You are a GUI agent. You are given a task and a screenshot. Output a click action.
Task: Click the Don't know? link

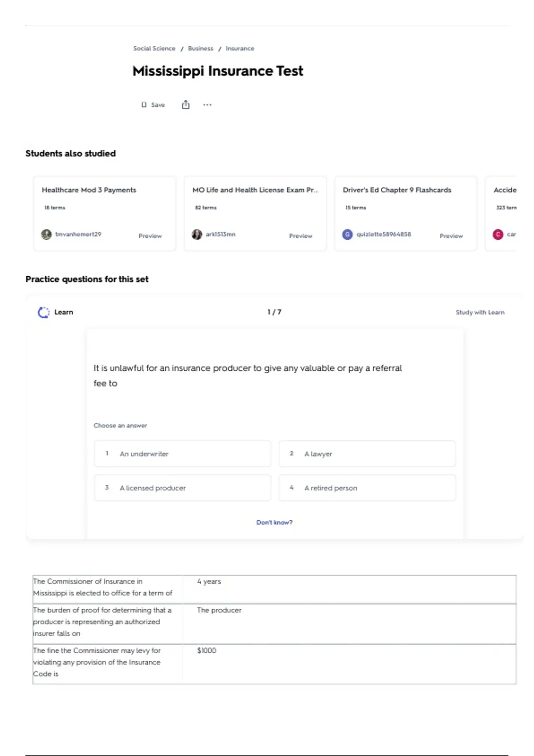pos(274,522)
